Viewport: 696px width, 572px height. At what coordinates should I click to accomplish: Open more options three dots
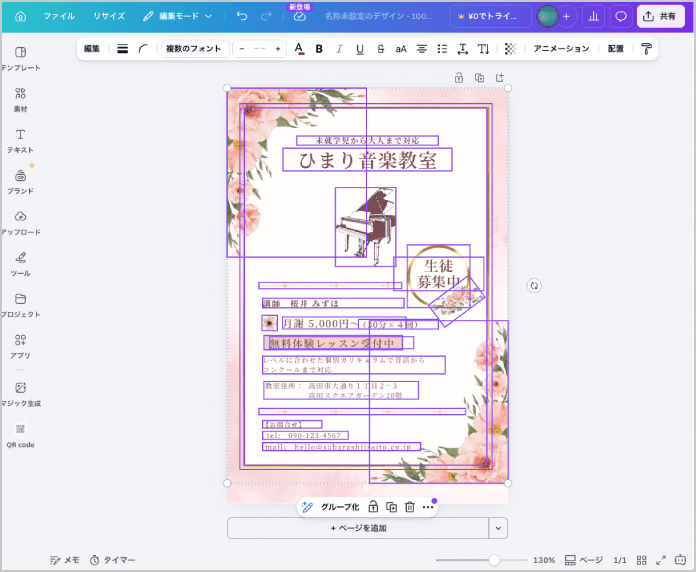pos(428,507)
